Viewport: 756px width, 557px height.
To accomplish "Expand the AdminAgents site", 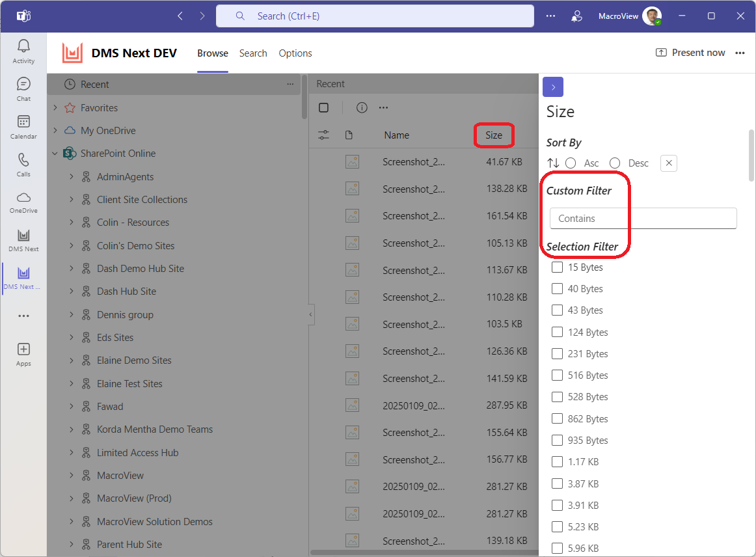I will pos(72,176).
